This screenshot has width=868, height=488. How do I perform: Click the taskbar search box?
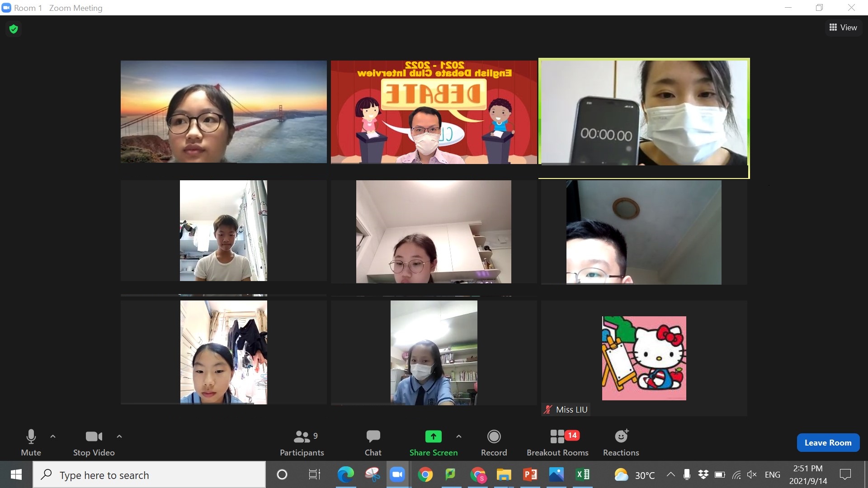point(149,475)
